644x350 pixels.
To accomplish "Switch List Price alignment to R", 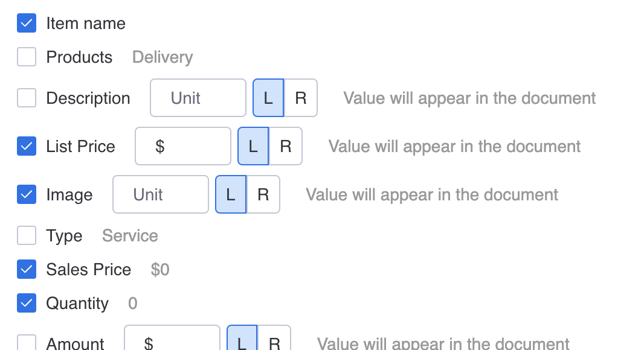I will click(x=286, y=146).
